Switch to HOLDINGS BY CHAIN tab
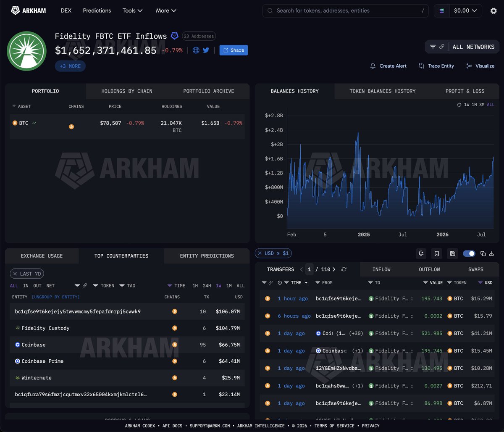Screen dimensions: 504x432 pyautogui.click(x=127, y=91)
